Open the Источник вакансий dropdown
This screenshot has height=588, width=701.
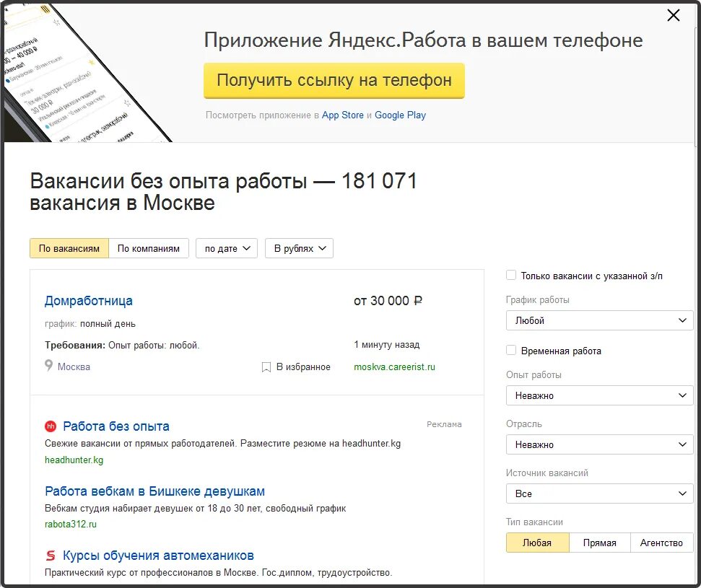click(x=599, y=493)
